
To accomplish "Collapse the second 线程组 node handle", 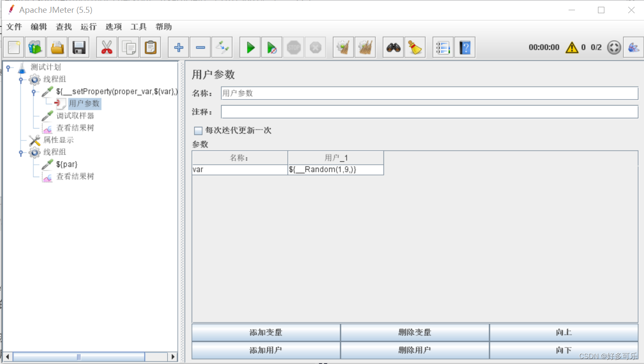I will [21, 153].
